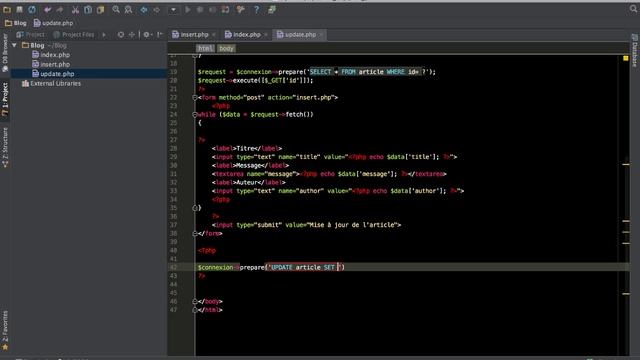Click the yellow inspection status indicator
640x360 pixels.
(626, 58)
